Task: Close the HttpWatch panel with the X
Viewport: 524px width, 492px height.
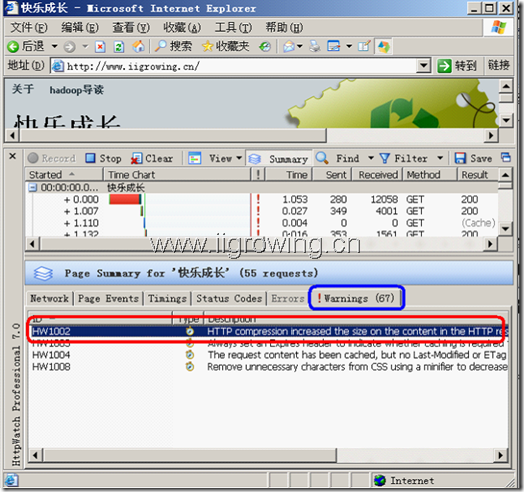Action: 12,156
